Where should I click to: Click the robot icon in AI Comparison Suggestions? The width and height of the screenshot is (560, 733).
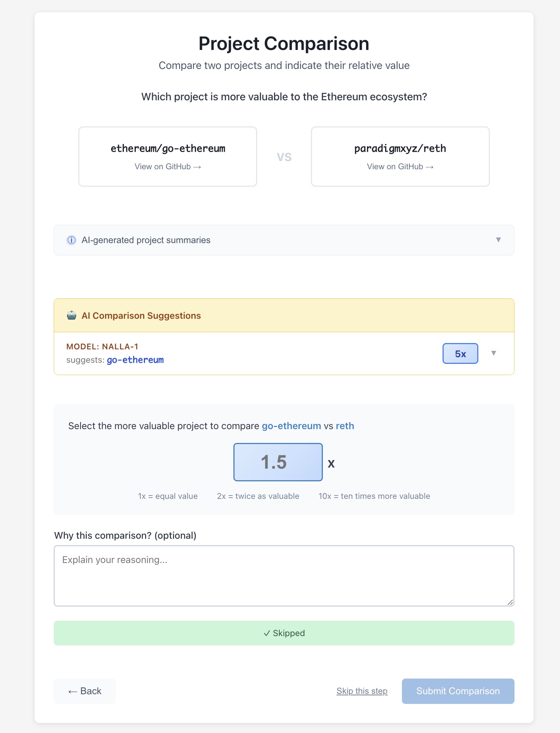(72, 315)
